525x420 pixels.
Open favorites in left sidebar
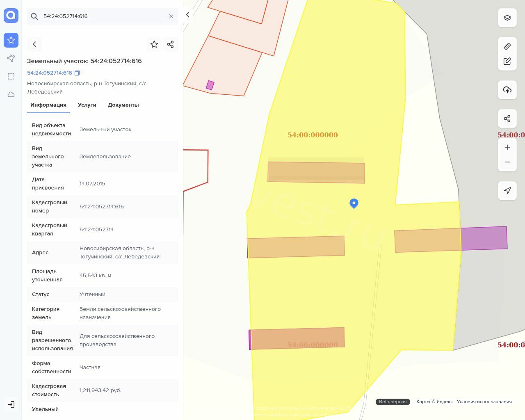[x=11, y=40]
